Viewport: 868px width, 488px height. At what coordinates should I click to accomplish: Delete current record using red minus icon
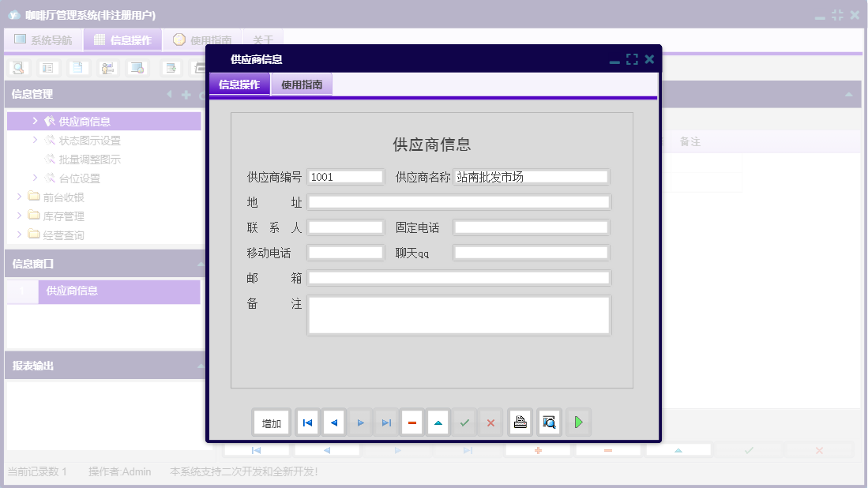coord(411,422)
